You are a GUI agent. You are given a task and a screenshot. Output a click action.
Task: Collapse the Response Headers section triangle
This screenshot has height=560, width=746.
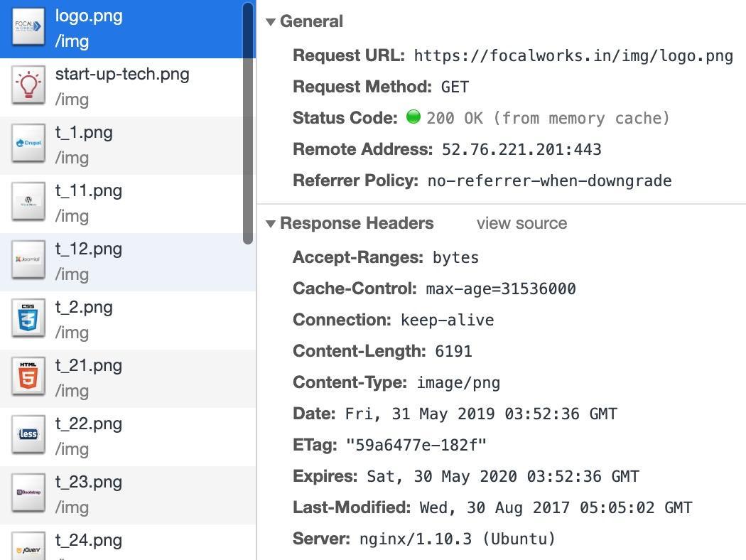coord(271,224)
